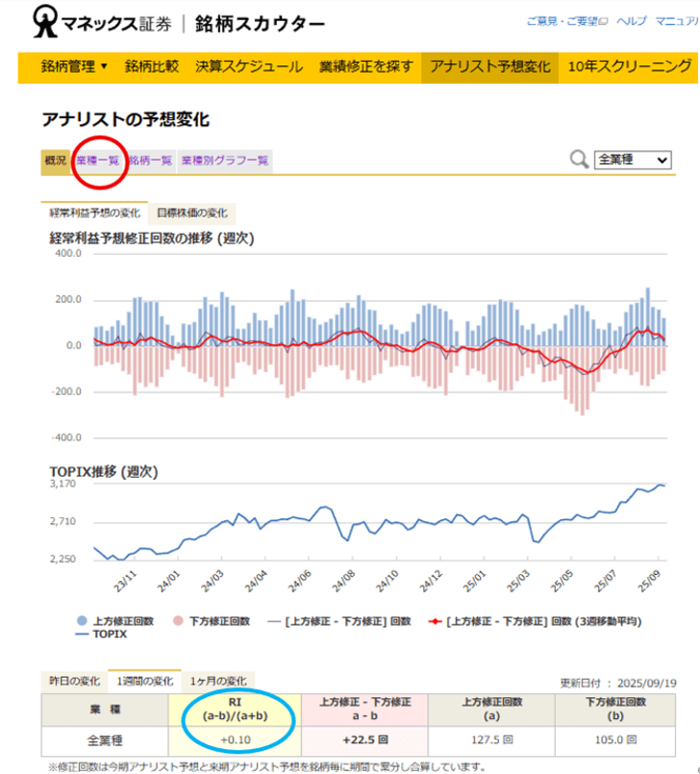This screenshot has width=700, height=774.
Task: Open 業種別グラフ一覧 tab
Action: click(x=225, y=161)
